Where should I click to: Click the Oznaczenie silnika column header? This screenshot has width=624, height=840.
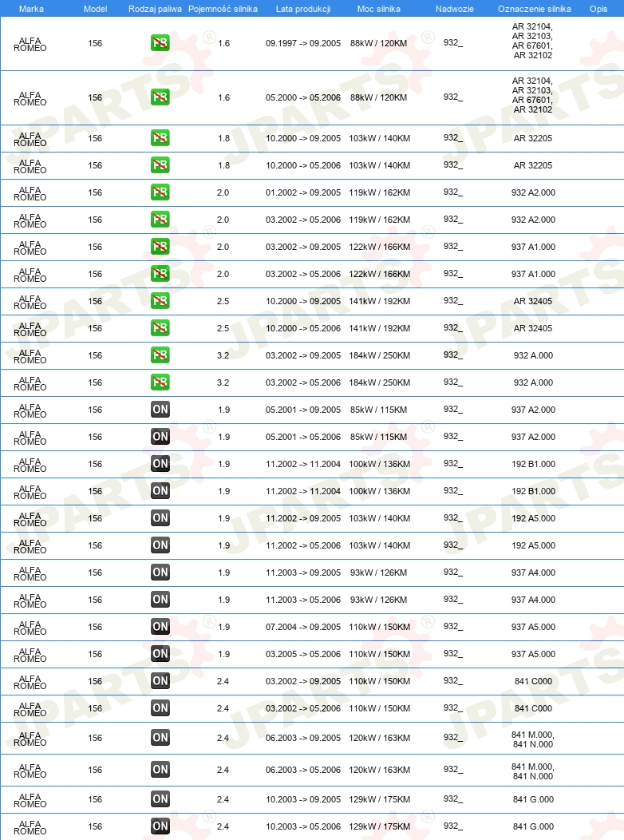tap(534, 9)
